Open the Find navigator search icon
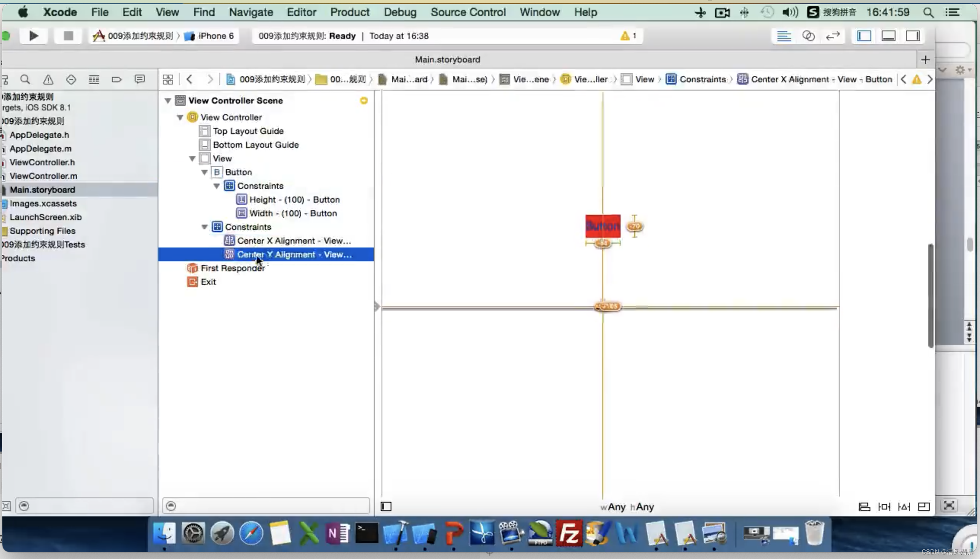 (x=26, y=80)
